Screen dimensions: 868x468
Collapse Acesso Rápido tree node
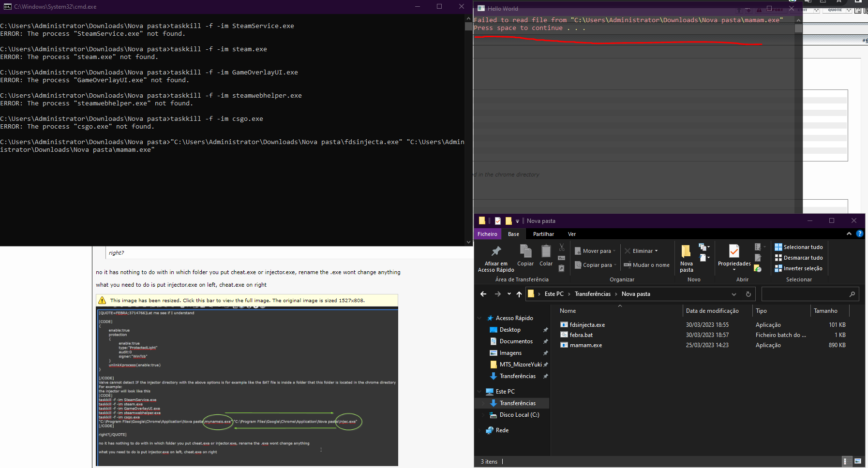[x=479, y=318]
